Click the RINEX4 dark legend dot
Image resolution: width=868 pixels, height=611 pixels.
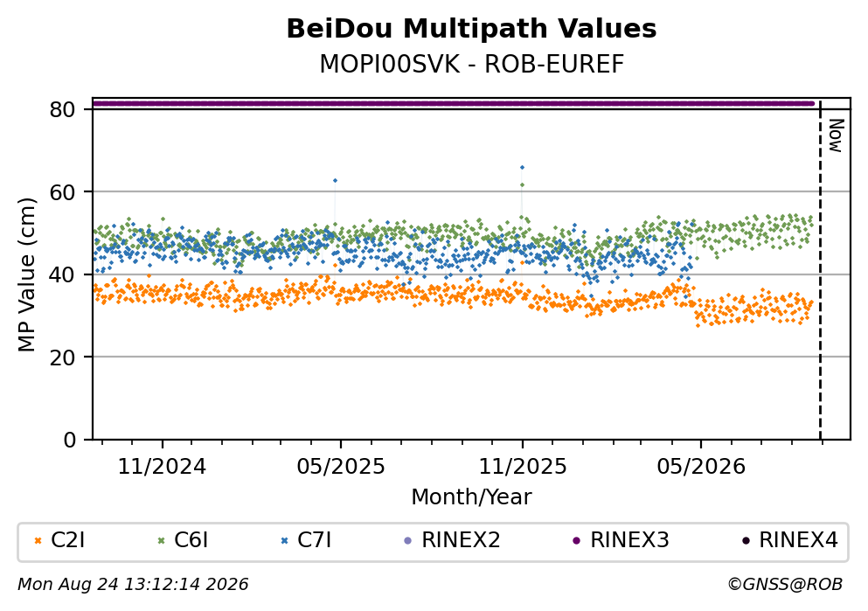[745, 541]
